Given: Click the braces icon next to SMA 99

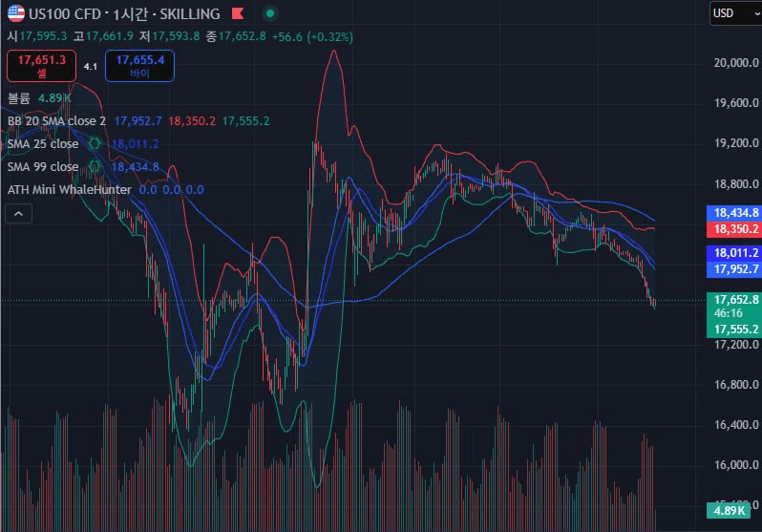Looking at the screenshot, I should coord(95,166).
